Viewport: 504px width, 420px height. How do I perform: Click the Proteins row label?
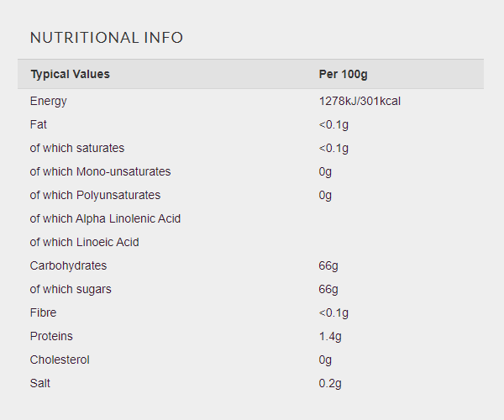[x=51, y=336]
